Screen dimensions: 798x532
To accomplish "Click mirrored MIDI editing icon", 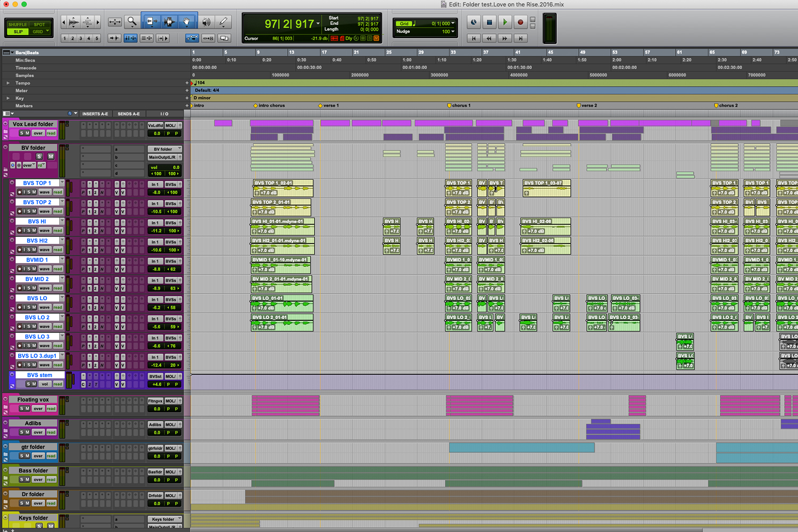I will [208, 38].
